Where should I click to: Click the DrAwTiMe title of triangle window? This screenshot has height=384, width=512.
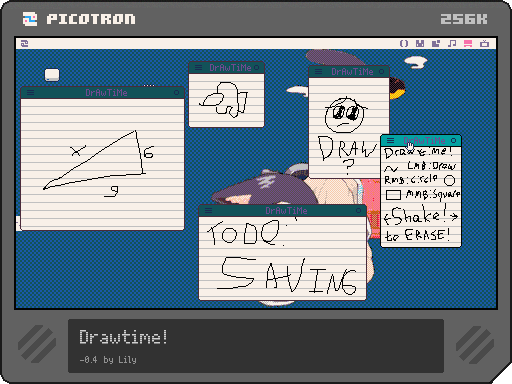pyautogui.click(x=106, y=93)
